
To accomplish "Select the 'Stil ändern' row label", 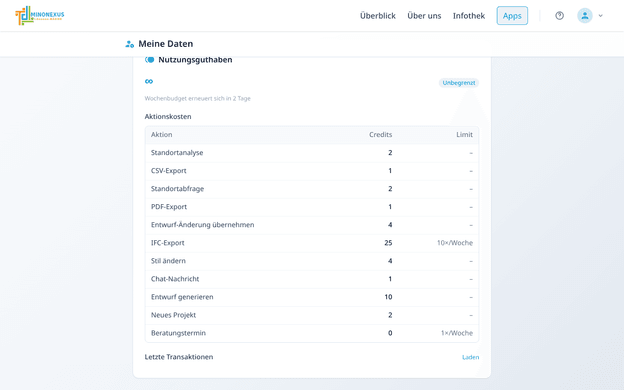I will [168, 261].
